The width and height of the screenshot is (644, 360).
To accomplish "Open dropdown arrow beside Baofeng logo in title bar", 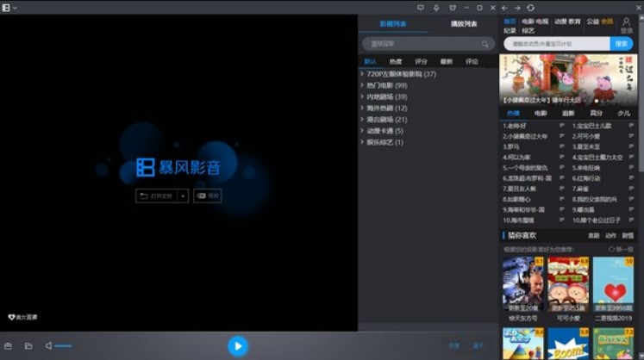I will (x=16, y=8).
